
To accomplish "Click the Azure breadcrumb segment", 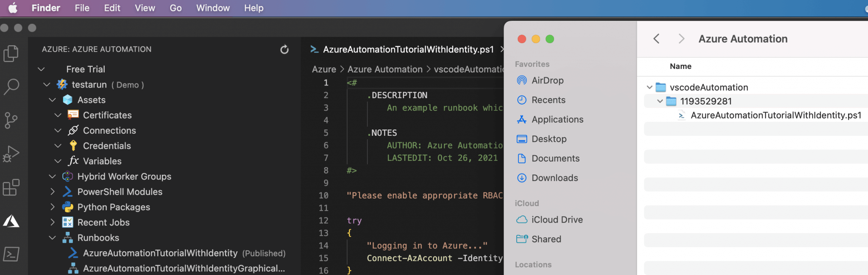I will 324,69.
